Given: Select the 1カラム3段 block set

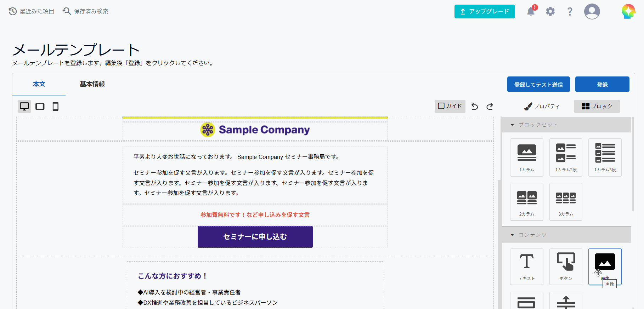Looking at the screenshot, I should [x=605, y=158].
